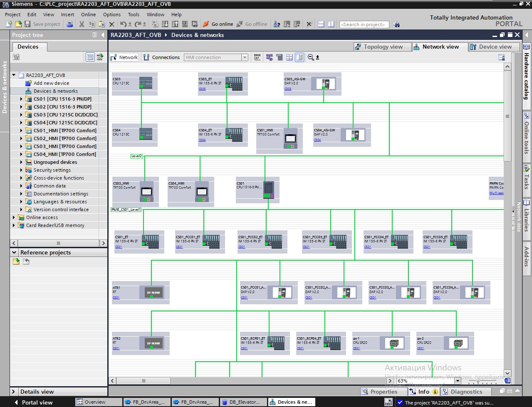Click the zoom magnifier icon in network toolbar
This screenshot has height=407, width=532.
311,57
